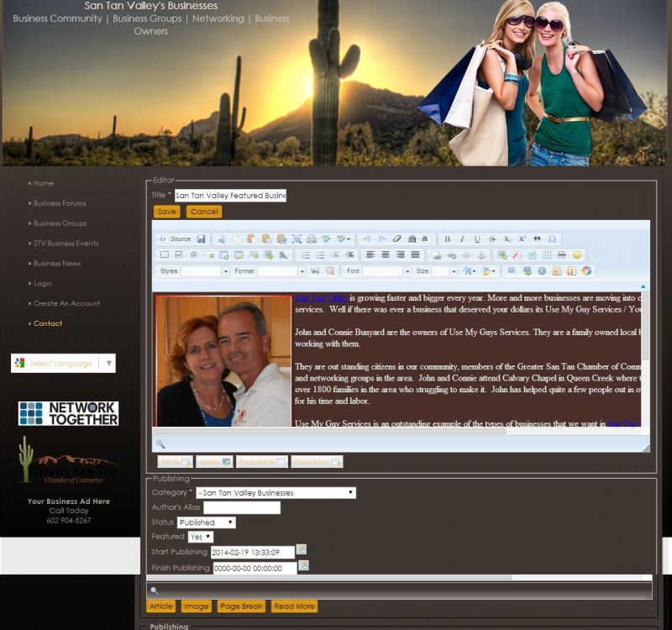Open STV Business Events menu item
Image resolution: width=672 pixels, height=630 pixels.
coord(66,243)
